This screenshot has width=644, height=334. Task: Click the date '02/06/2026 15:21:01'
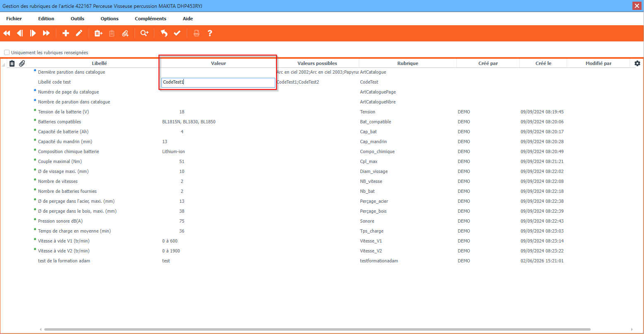coord(542,261)
